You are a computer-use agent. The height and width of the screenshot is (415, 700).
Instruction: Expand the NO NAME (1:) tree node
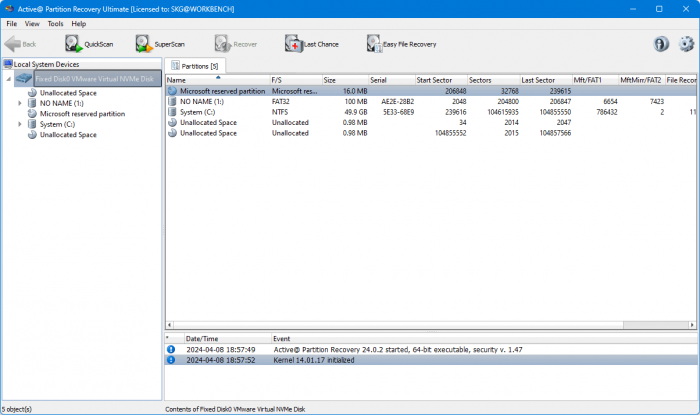[x=20, y=103]
